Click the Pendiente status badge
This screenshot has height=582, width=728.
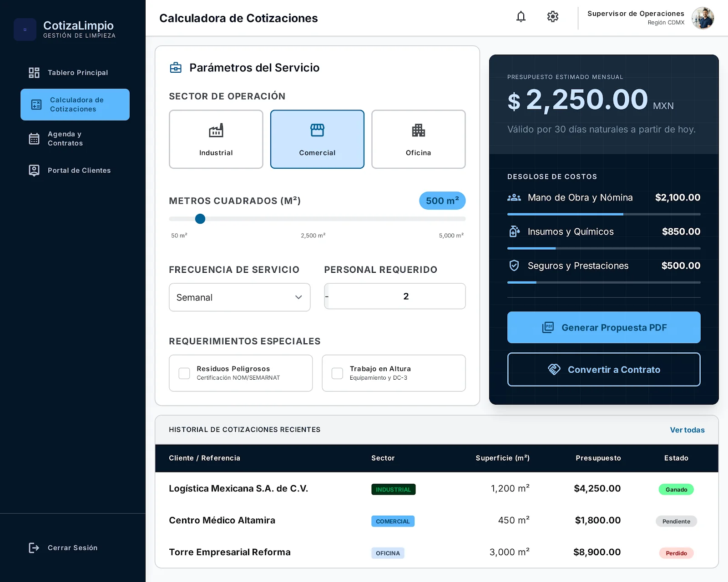click(676, 521)
